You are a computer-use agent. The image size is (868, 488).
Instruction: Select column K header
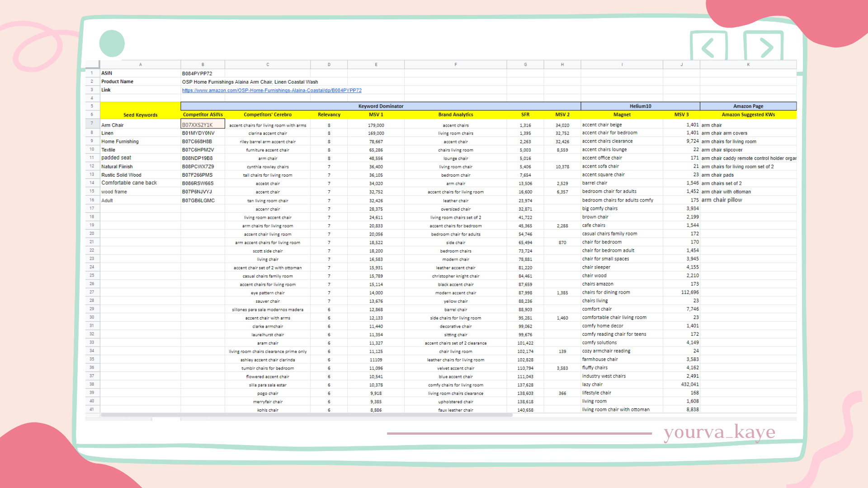pos(748,65)
